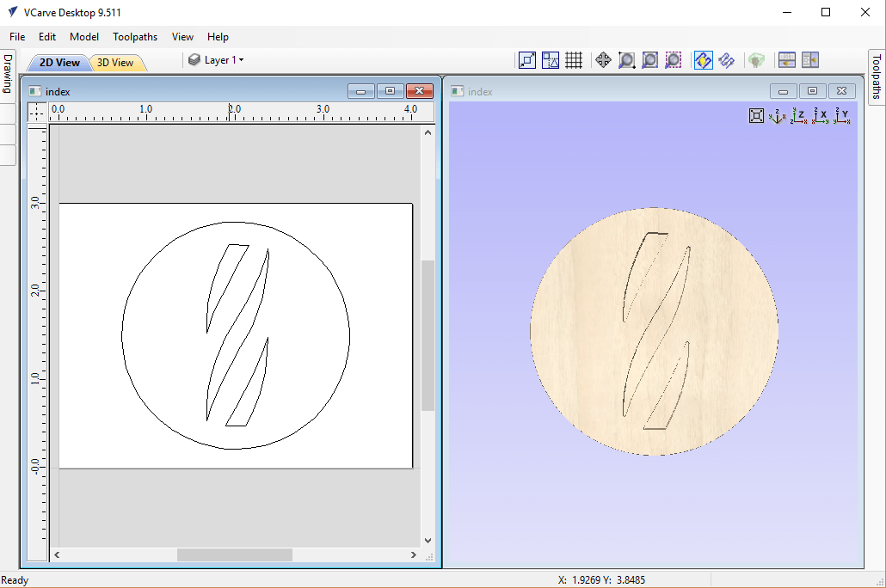Click the 2D view horizontal scrollbar thumb

pos(234,555)
